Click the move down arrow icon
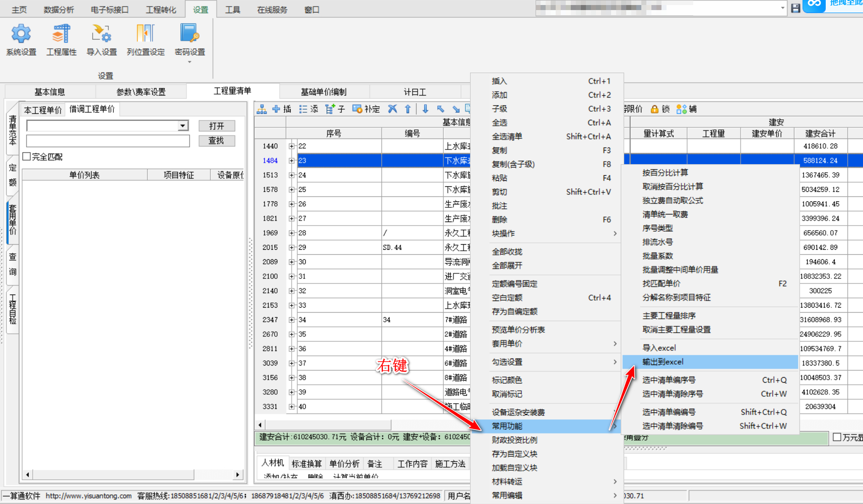Screen dimensions: 863x504 [426, 109]
